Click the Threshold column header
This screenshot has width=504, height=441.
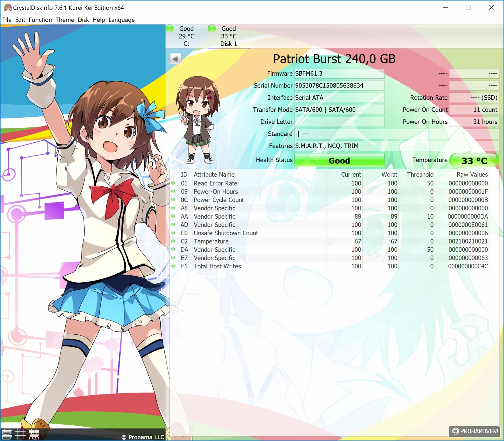tap(420, 175)
